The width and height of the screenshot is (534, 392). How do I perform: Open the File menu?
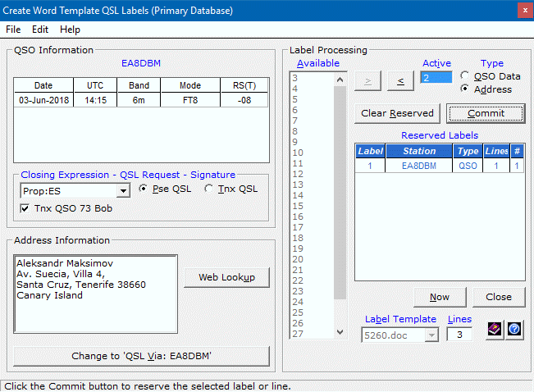pyautogui.click(x=13, y=30)
